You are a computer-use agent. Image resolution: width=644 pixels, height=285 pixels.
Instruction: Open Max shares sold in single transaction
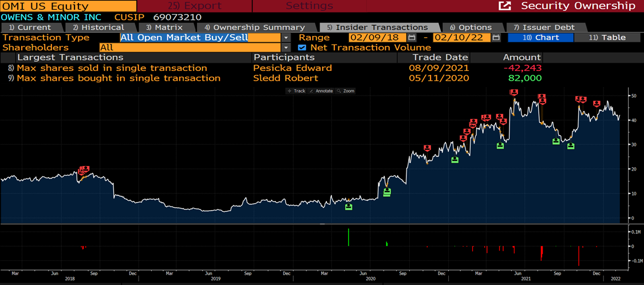pos(112,68)
